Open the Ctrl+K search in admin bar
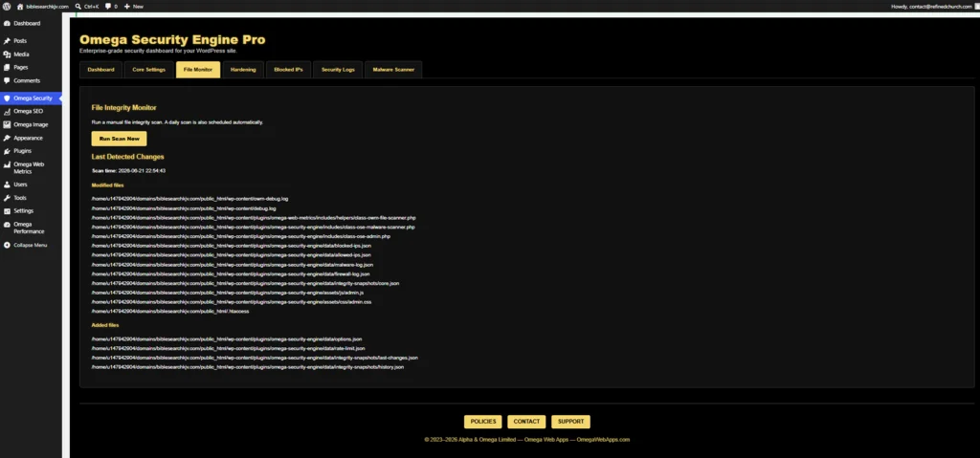Viewport: 980px width, 458px height. [87, 7]
